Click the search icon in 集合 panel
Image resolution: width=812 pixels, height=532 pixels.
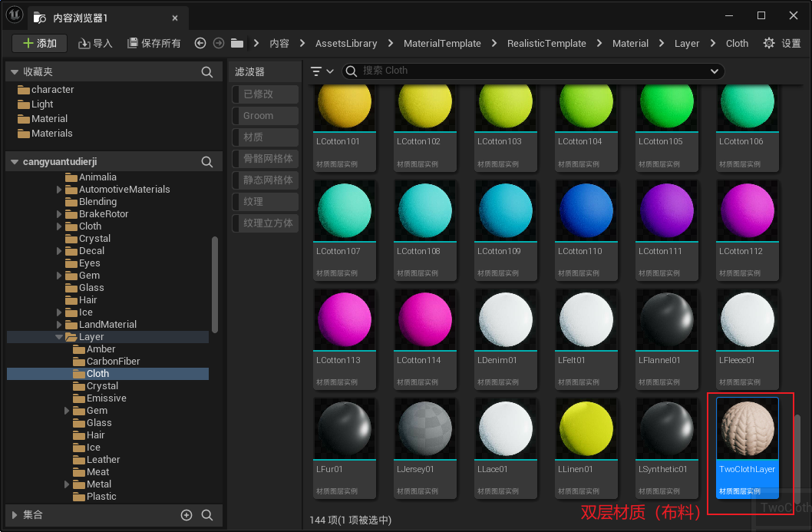click(207, 515)
